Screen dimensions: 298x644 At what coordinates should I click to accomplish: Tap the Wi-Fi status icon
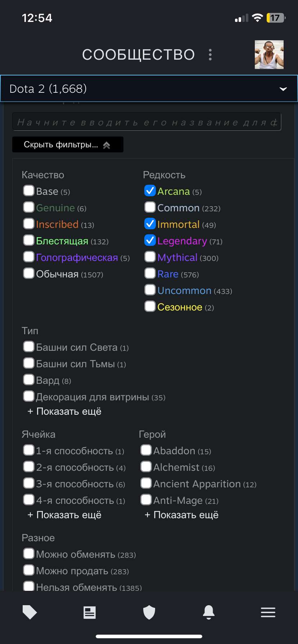click(257, 18)
